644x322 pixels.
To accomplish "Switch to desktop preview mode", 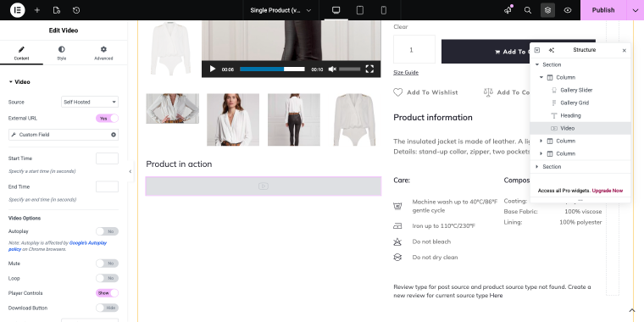I will (336, 10).
